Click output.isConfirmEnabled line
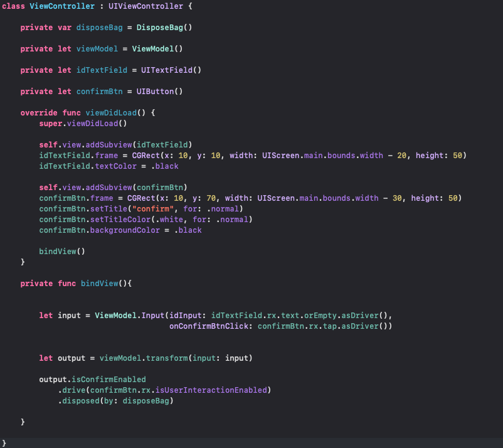Viewport: 503px width, 448px height. point(92,380)
